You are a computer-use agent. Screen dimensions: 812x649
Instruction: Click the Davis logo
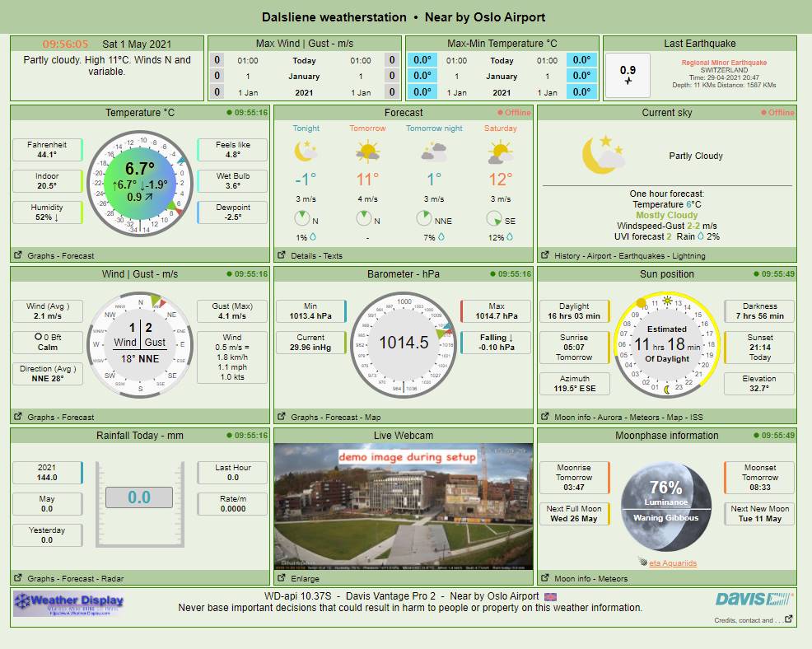point(754,600)
